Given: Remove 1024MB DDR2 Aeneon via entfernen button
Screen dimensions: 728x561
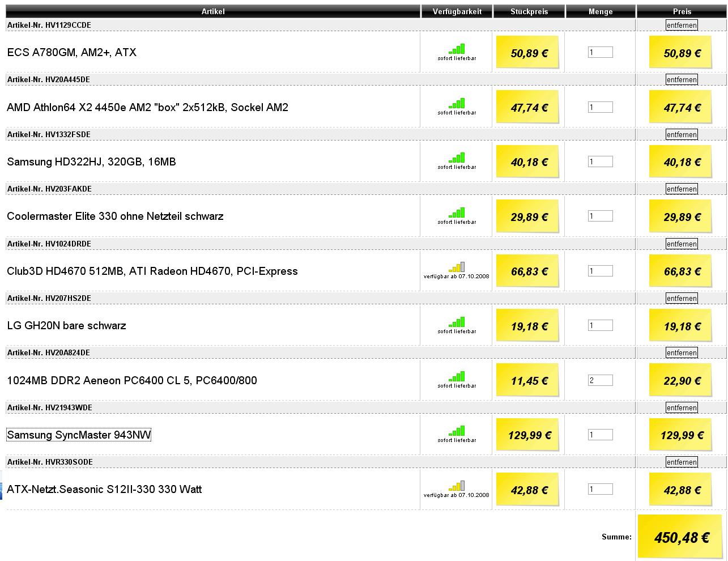Looking at the screenshot, I should 682,352.
